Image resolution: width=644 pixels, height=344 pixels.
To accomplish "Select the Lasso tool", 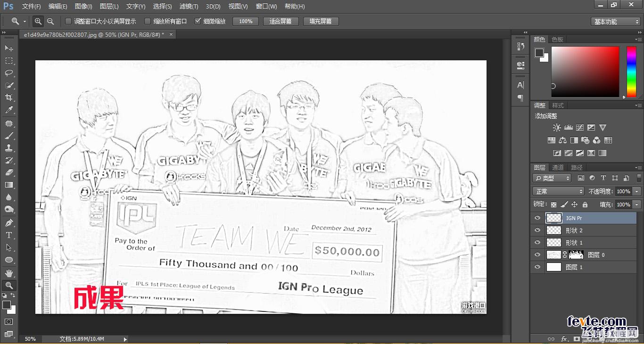I will [8, 73].
